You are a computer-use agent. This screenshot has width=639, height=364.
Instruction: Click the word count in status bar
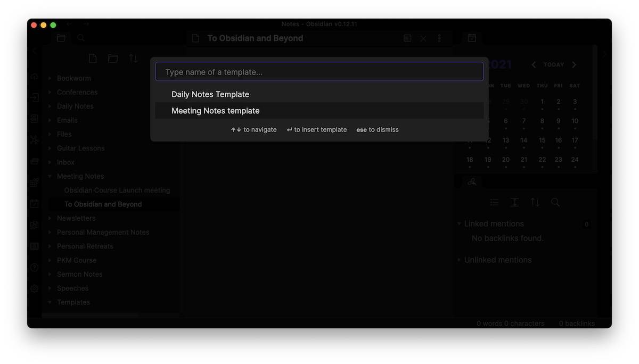(510, 324)
